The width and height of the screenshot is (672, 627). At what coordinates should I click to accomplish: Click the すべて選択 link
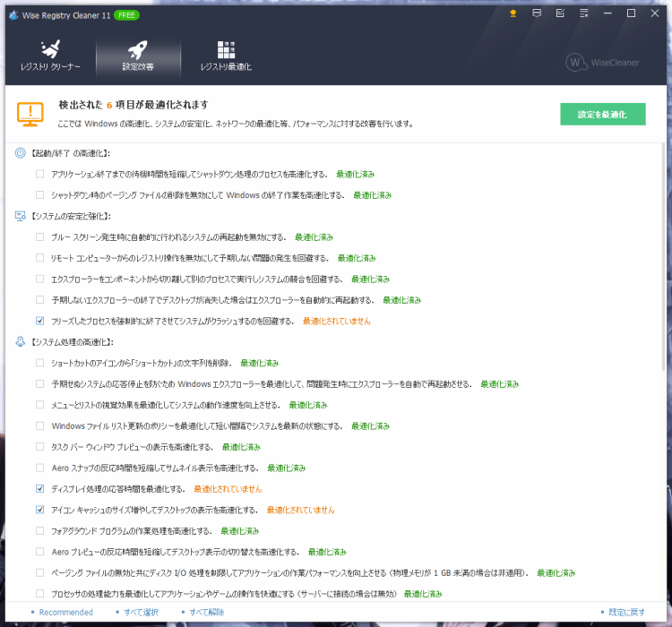[141, 612]
